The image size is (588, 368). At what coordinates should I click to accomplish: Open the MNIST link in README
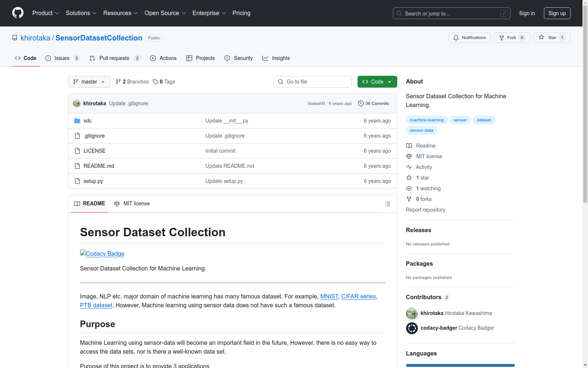(329, 296)
